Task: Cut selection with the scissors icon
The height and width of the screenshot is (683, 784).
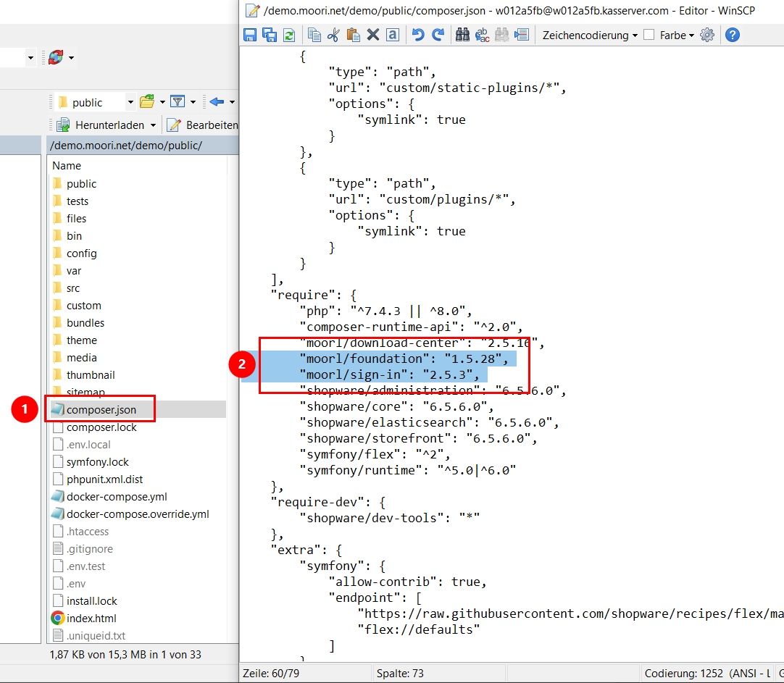Action: point(333,35)
